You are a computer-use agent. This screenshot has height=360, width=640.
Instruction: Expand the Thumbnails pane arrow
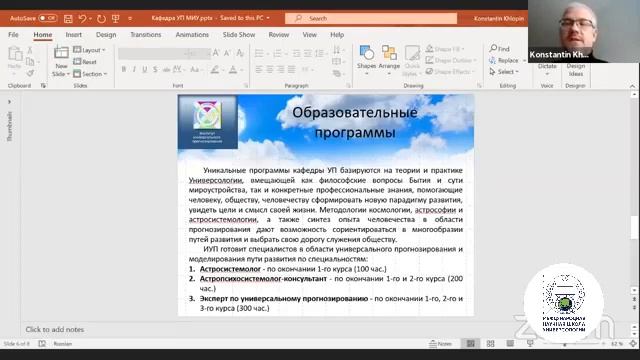click(9, 102)
